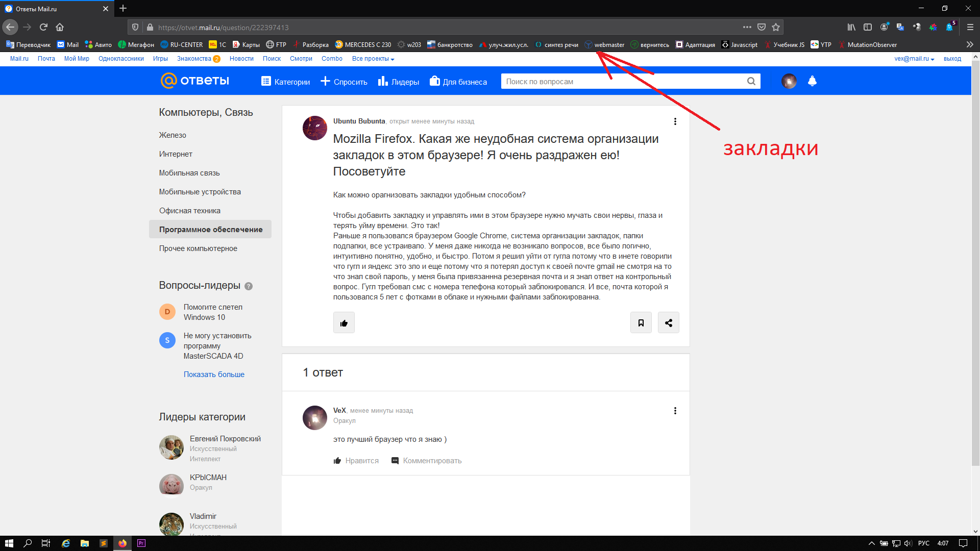Submit search with magnifier icon
The height and width of the screenshot is (551, 980).
(751, 81)
